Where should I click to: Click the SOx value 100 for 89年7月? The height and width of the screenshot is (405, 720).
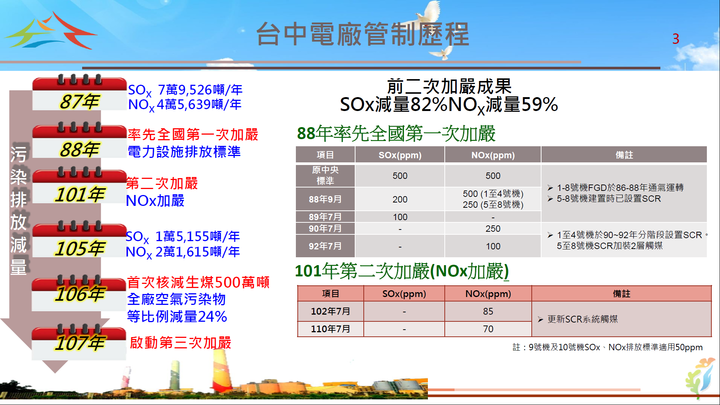pyautogui.click(x=400, y=217)
